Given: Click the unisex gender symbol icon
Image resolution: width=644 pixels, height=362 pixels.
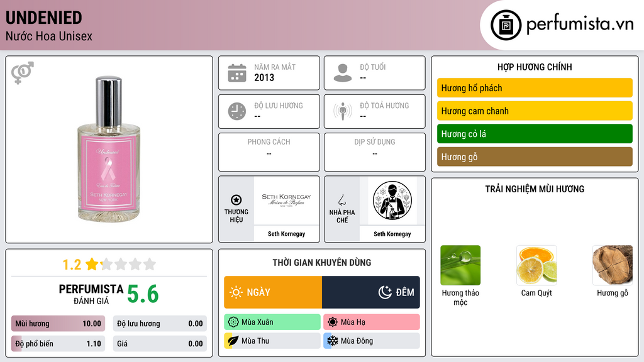Looking at the screenshot, I should coord(23,73).
